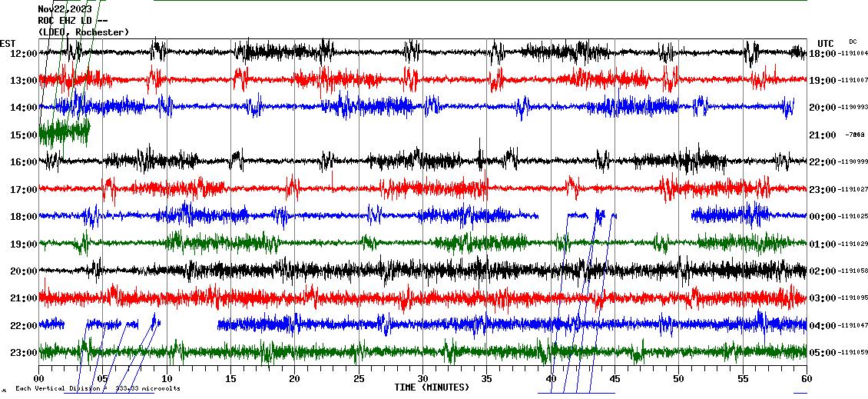The width and height of the screenshot is (868, 399).
Task: Click the 12:00 EST row label
Action: click(23, 54)
